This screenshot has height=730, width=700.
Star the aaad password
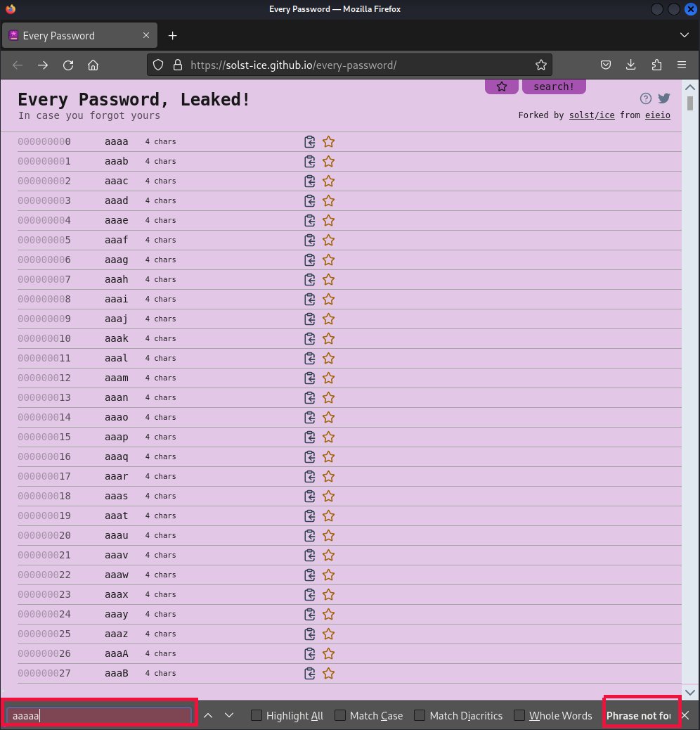coord(328,200)
